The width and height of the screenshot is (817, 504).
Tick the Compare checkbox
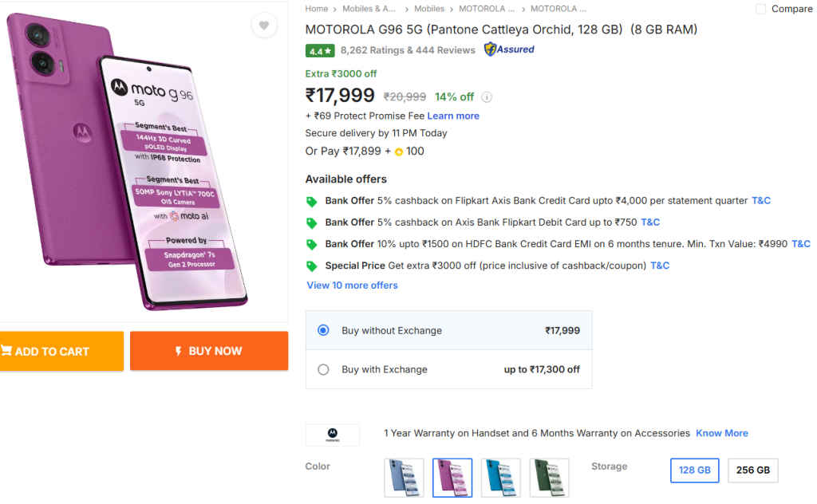click(x=760, y=9)
